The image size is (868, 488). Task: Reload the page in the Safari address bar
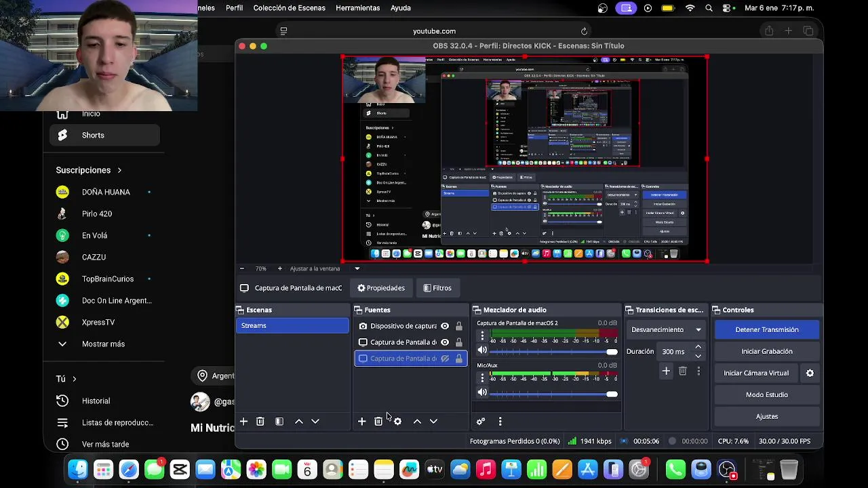(584, 31)
